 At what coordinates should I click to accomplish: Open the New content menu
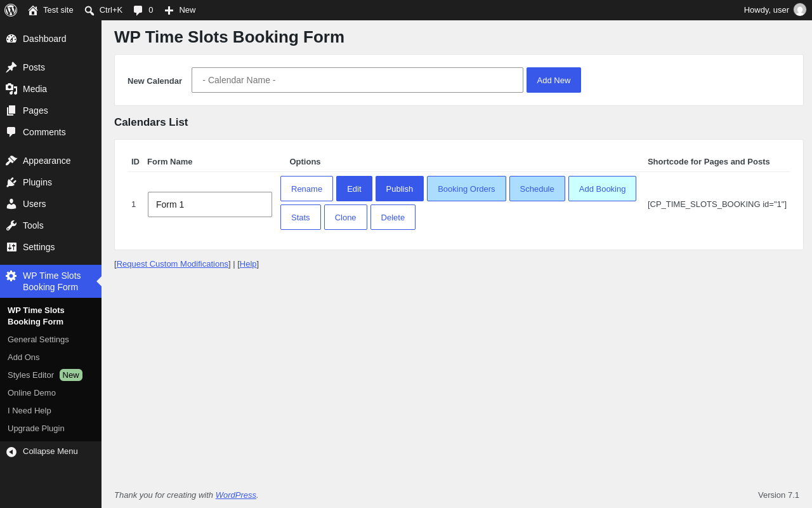pyautogui.click(x=180, y=10)
